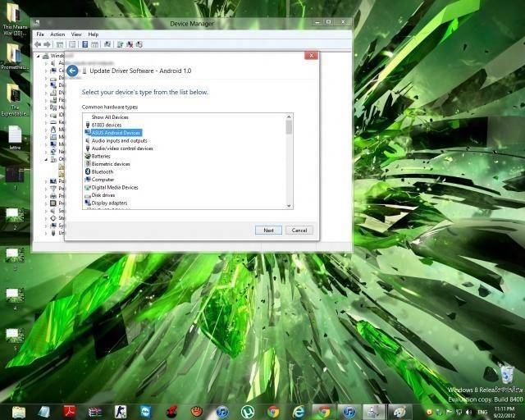525x420 pixels.
Task: Expand the 'Un' universal serial bus node
Action: coord(46,233)
